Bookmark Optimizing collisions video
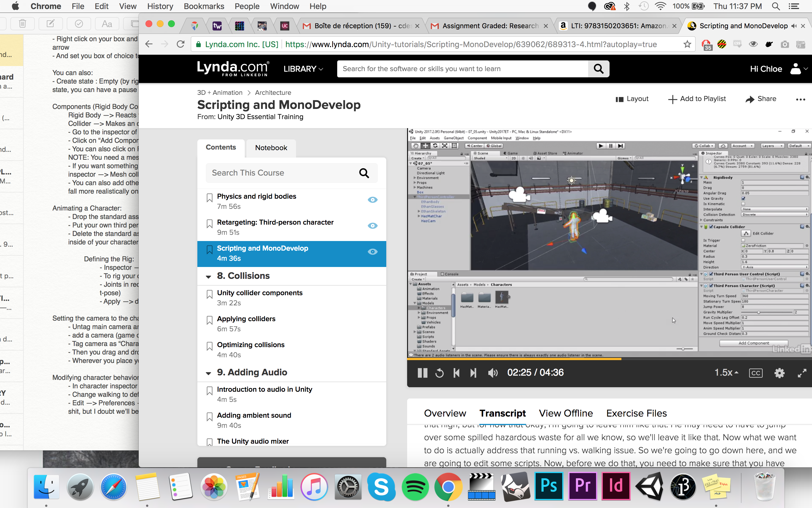This screenshot has height=508, width=812. [209, 346]
